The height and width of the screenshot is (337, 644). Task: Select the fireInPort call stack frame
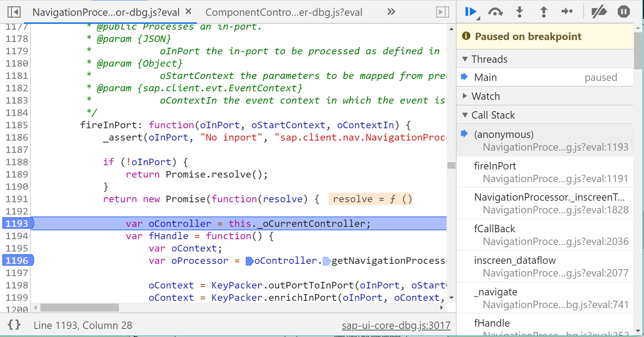(x=545, y=172)
